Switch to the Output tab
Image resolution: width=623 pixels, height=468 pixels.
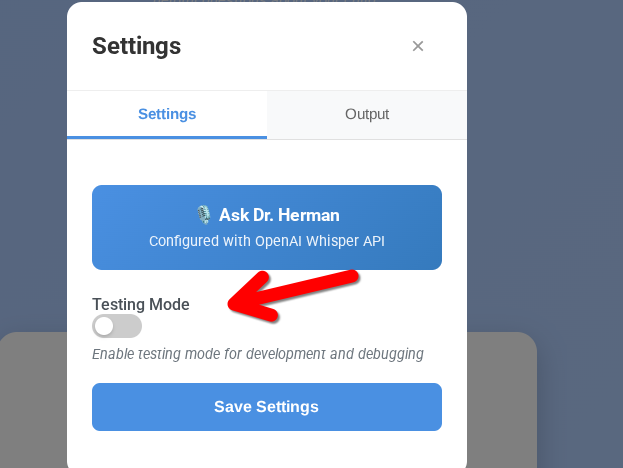[367, 114]
